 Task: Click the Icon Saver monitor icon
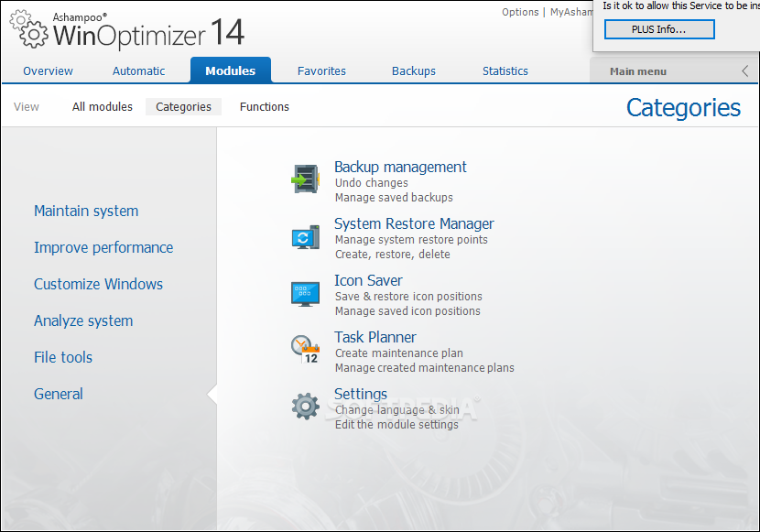pos(305,294)
